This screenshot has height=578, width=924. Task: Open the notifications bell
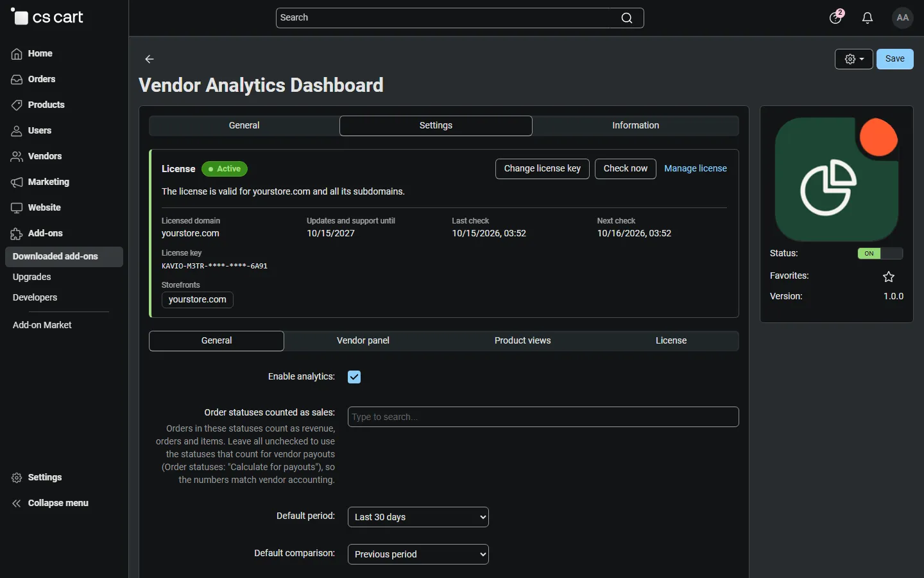tap(868, 18)
